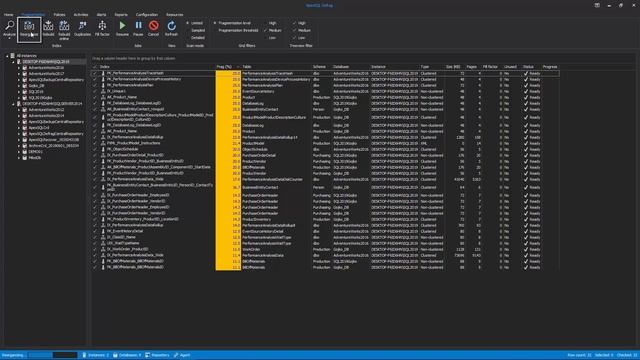Click the All instances server icon
640x360 pixels.
point(13,56)
